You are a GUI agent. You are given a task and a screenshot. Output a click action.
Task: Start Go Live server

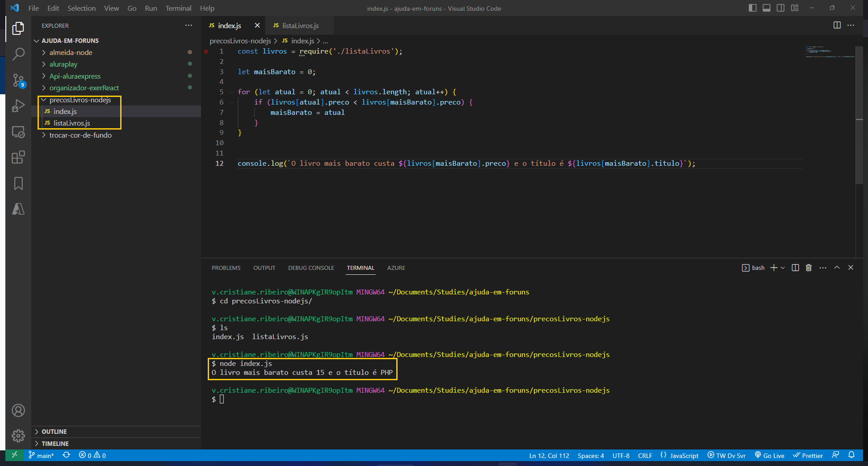(x=770, y=455)
